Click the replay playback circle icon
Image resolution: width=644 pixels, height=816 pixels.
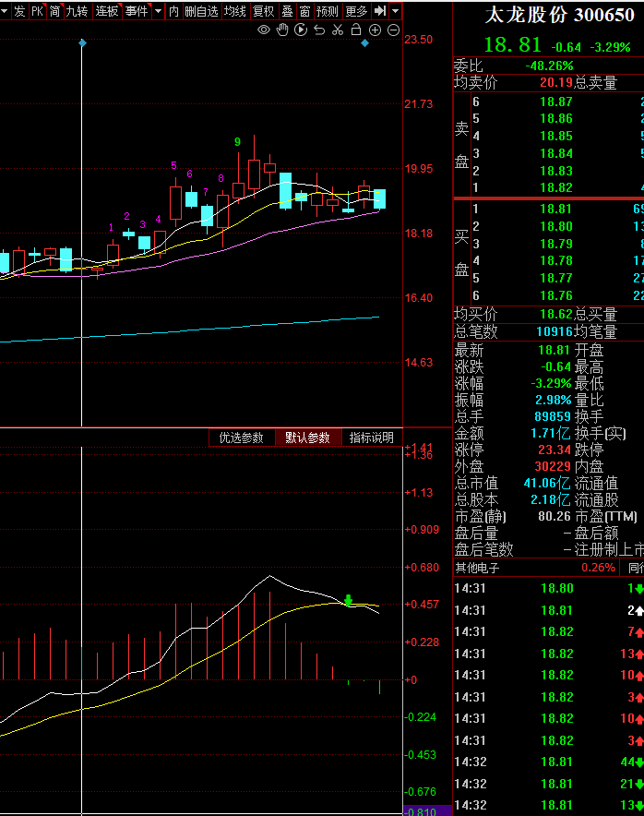point(301,30)
